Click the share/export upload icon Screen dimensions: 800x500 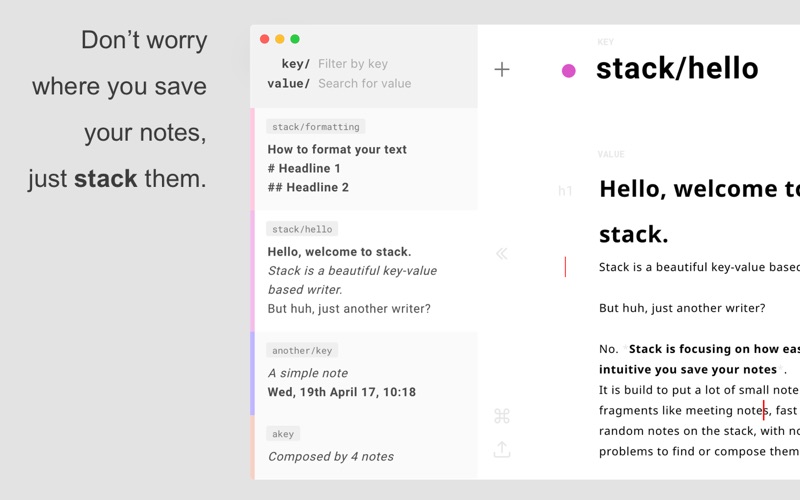pos(502,449)
